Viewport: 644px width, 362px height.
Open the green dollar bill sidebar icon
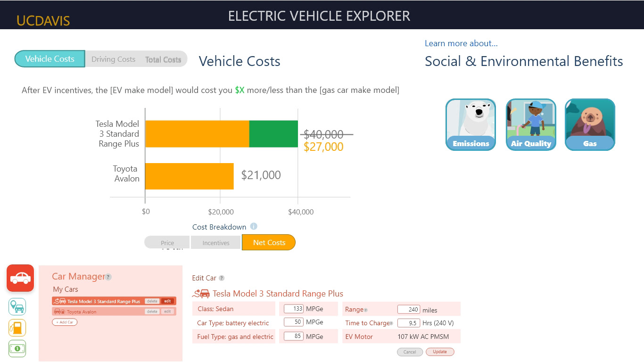[17, 349]
